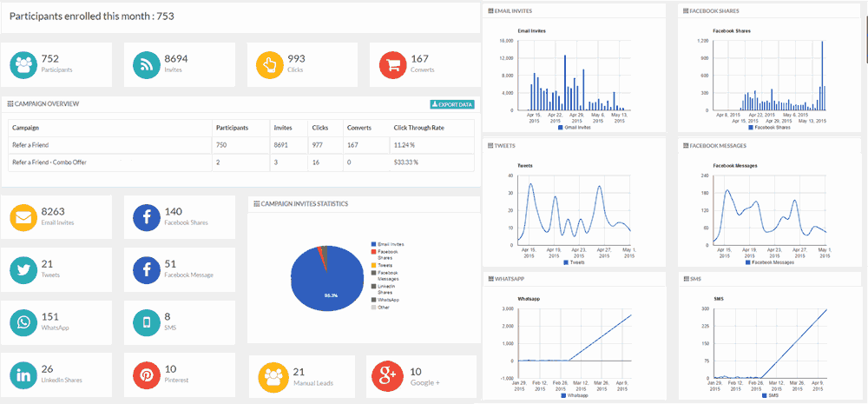Click grid icon beside Campaign Overview heading

(10, 103)
